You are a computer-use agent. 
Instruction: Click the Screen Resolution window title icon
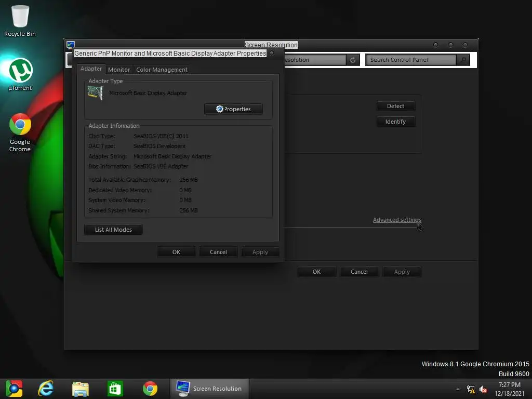pyautogui.click(x=71, y=45)
